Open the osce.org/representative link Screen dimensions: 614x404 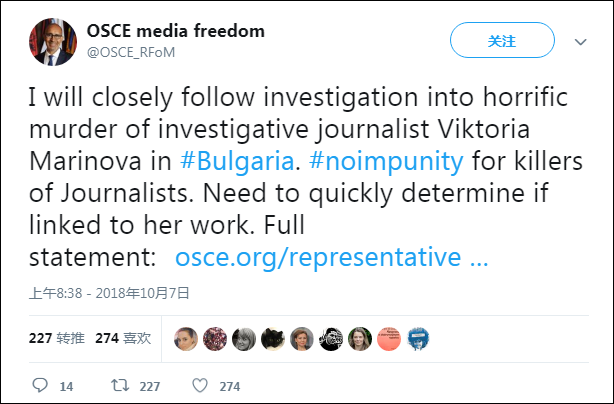click(331, 257)
